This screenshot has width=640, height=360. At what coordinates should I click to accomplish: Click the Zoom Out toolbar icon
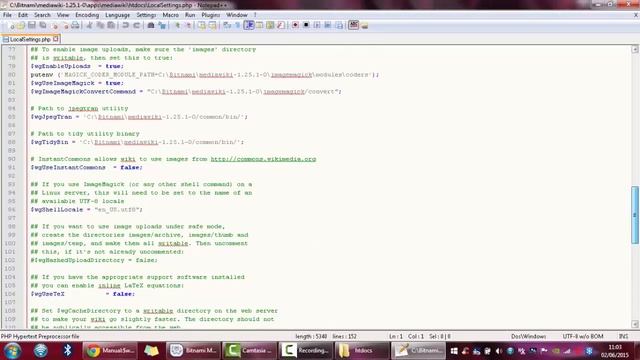189,25
